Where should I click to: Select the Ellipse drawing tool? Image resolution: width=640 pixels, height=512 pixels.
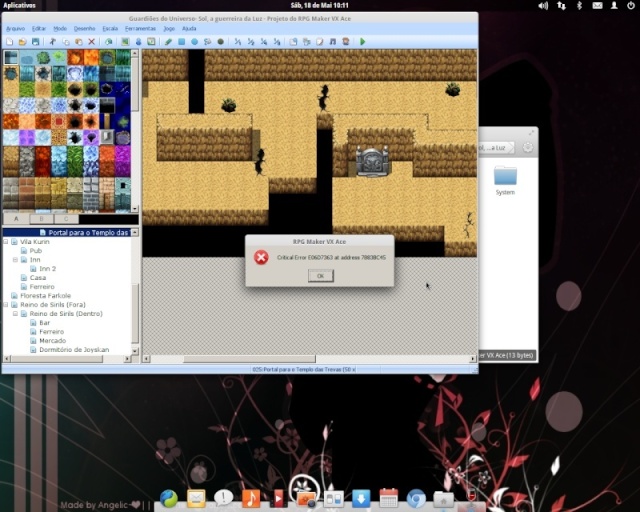pyautogui.click(x=195, y=42)
